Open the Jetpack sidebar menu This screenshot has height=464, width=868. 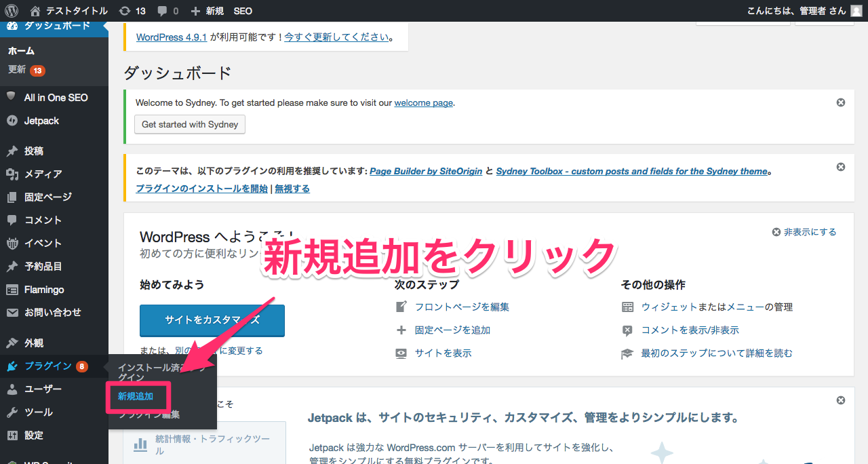click(54, 121)
